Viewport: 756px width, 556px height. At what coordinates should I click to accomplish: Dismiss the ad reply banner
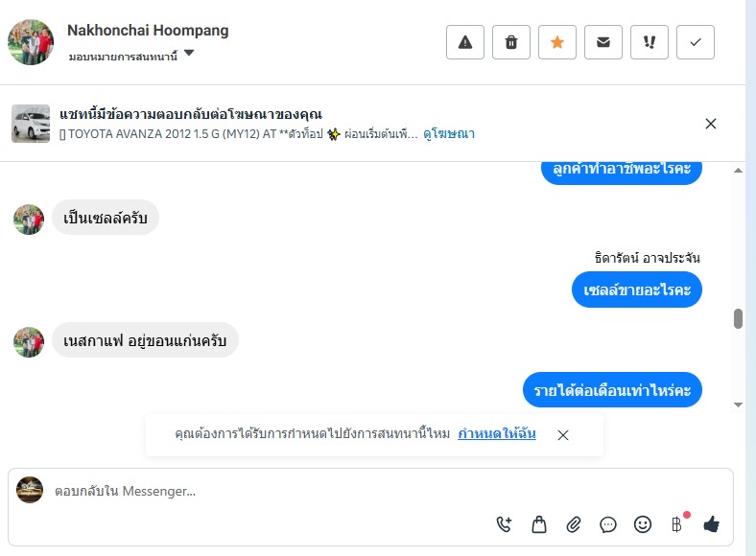[711, 124]
